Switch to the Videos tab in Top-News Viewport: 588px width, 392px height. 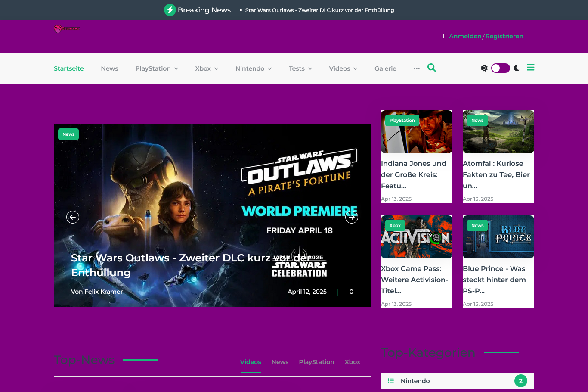[x=251, y=362]
